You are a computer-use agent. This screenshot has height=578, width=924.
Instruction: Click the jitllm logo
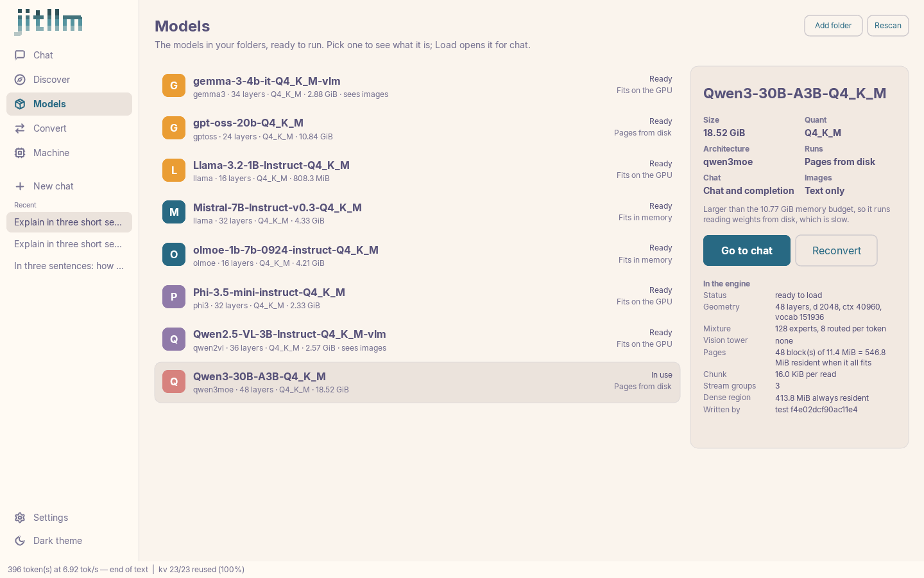coord(49,22)
